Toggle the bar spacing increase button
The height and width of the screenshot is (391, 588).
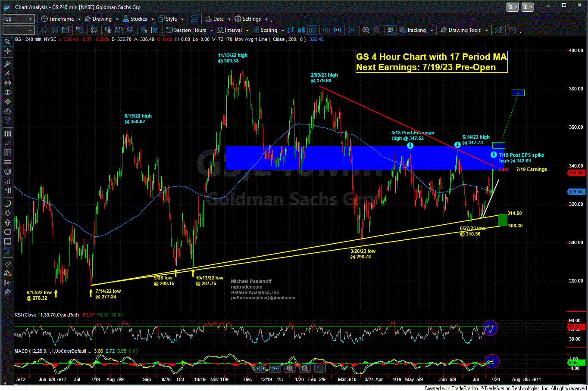pyautogui.click(x=338, y=30)
